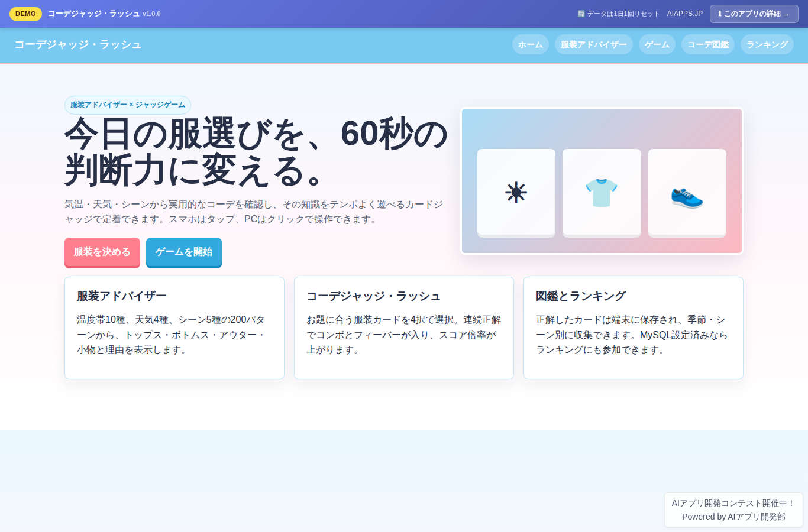Click the AIアプリ開発コンテスト開催中 banner
The height and width of the screenshot is (532, 808).
[733, 510]
